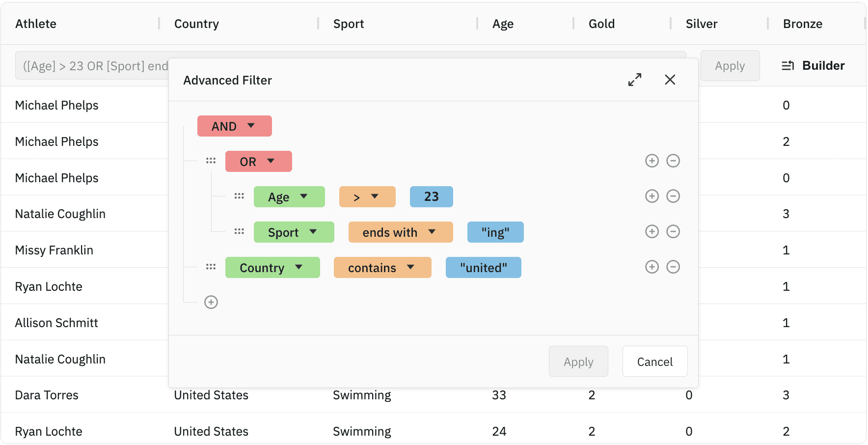Add condition after Sport row
This screenshot has width=868, height=445.
pos(652,231)
